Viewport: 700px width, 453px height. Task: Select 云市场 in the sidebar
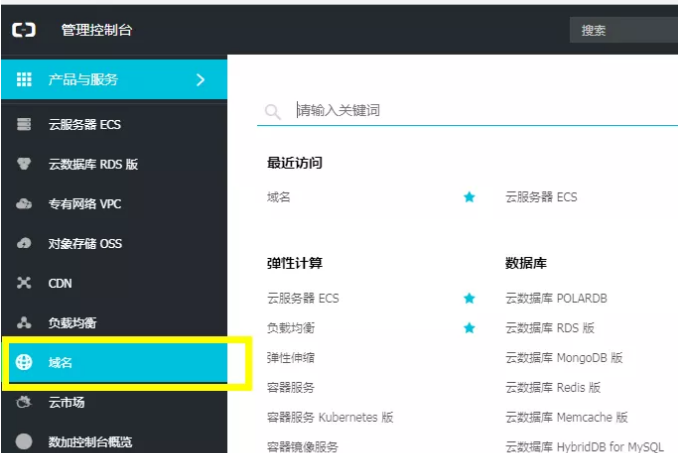click(67, 402)
